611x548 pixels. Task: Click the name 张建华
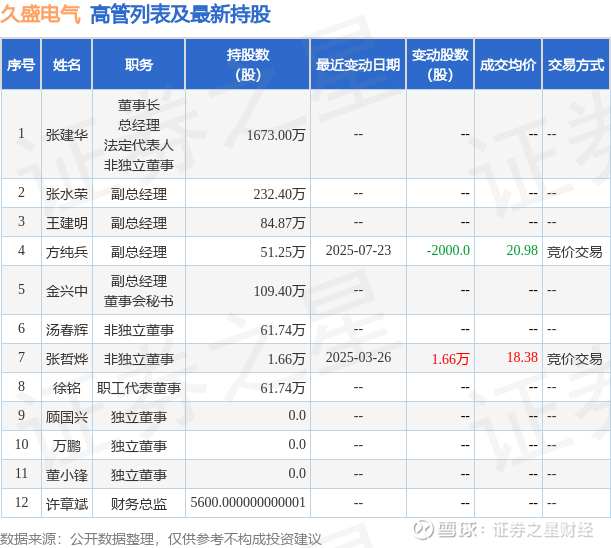[x=67, y=135]
